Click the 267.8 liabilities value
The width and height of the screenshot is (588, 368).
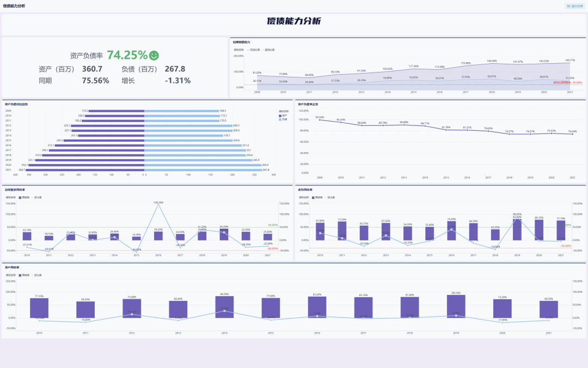tap(175, 69)
